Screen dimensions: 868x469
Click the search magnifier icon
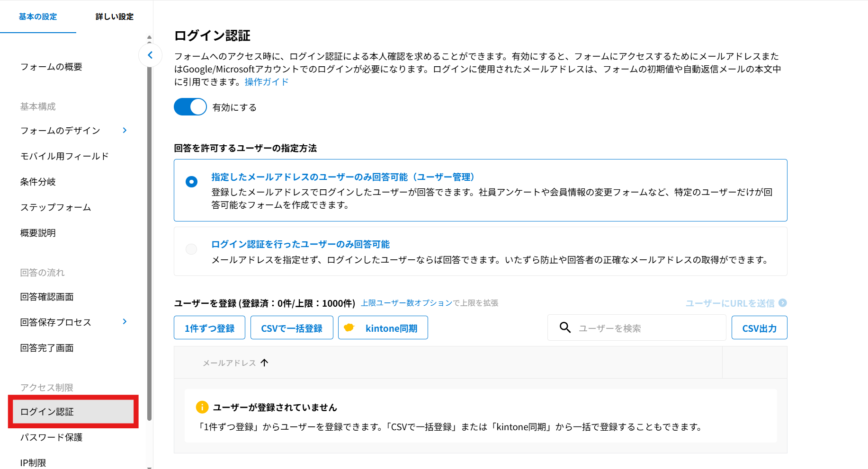click(565, 327)
